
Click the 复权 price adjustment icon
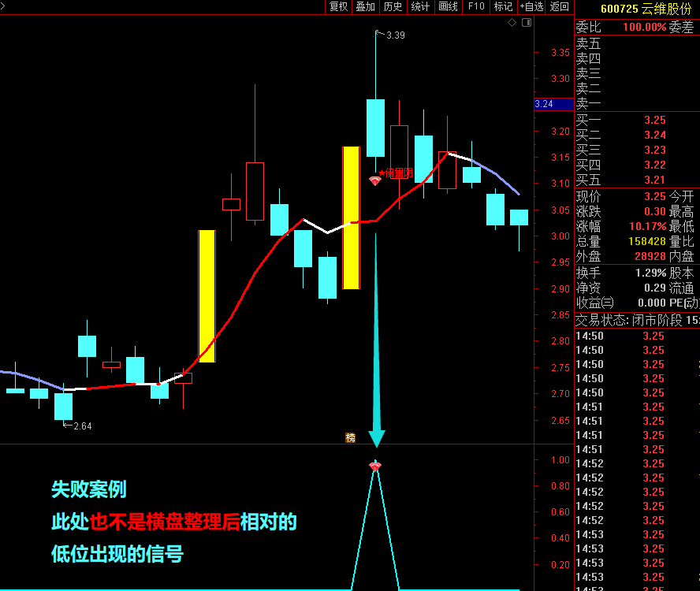338,7
